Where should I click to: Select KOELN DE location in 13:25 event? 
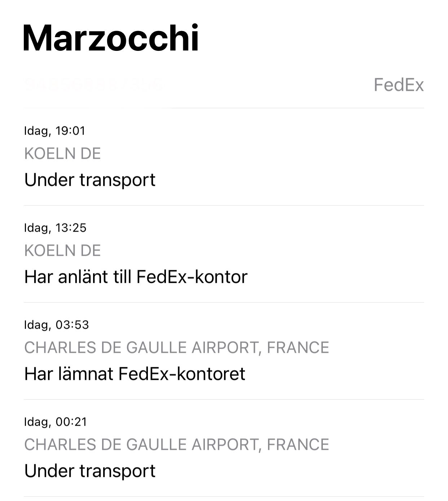tap(62, 251)
